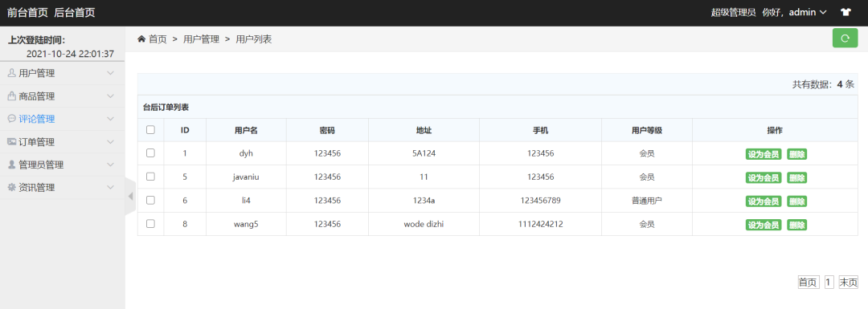
Task: Click the gear icon beside 资讯管理
Action: click(x=11, y=187)
